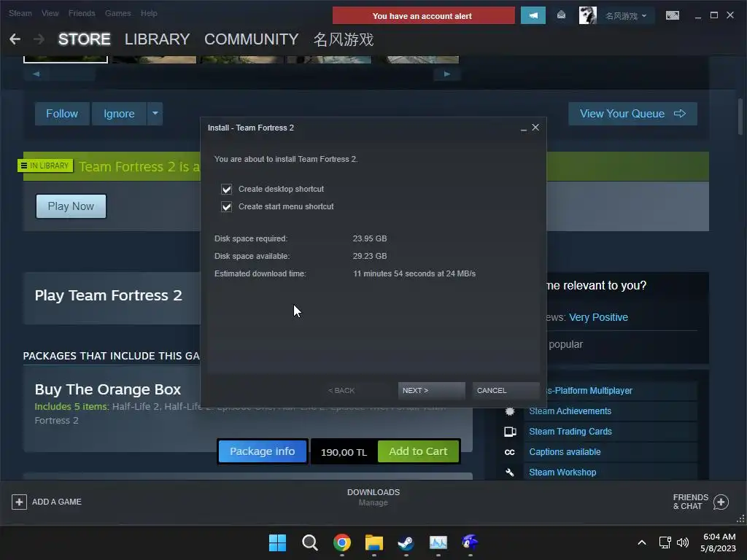Close the Install Team Fortress 2 dialog
747x560 pixels.
pyautogui.click(x=535, y=128)
